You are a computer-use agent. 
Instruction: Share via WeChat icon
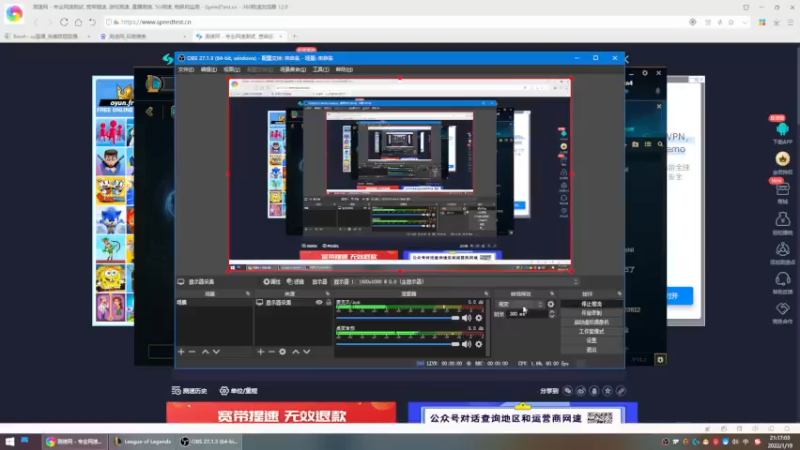coord(567,391)
